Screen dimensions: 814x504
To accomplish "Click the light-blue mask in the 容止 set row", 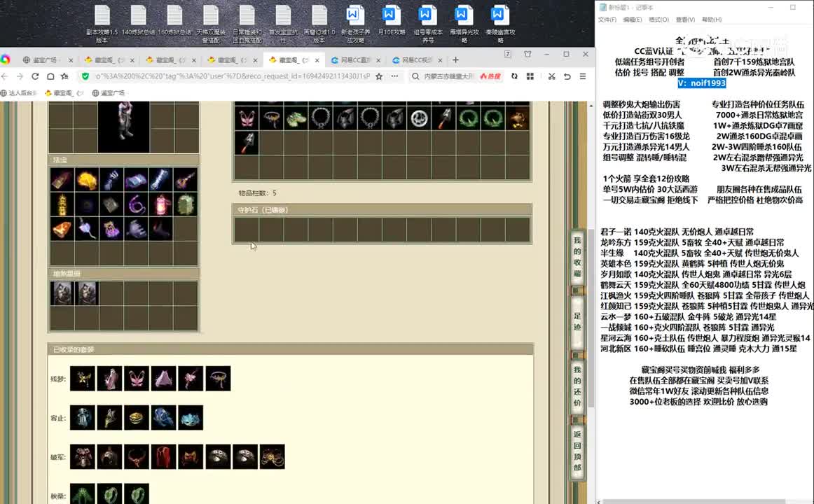I will click(x=191, y=417).
